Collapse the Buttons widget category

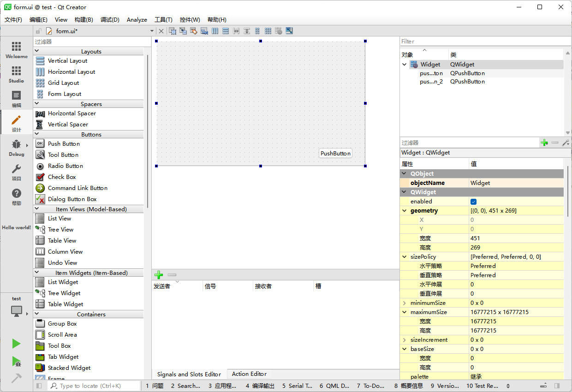[x=37, y=134]
